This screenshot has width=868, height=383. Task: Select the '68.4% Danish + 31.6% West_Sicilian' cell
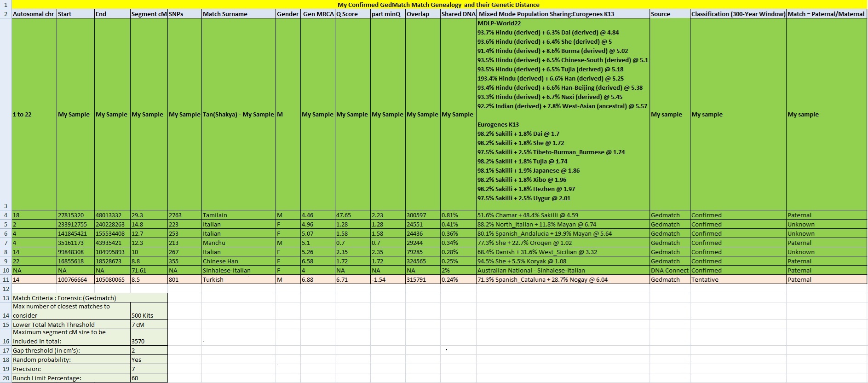coord(563,252)
